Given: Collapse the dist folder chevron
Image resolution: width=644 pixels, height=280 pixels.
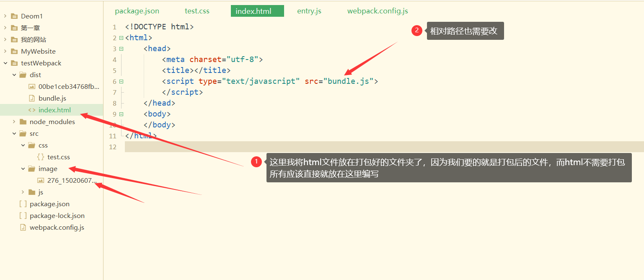Looking at the screenshot, I should point(14,75).
